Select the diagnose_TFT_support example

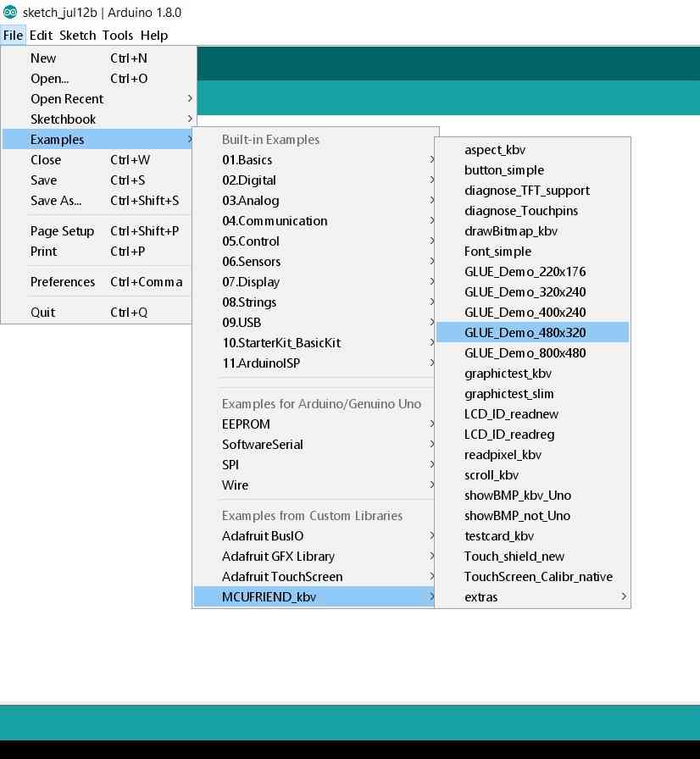(x=532, y=191)
